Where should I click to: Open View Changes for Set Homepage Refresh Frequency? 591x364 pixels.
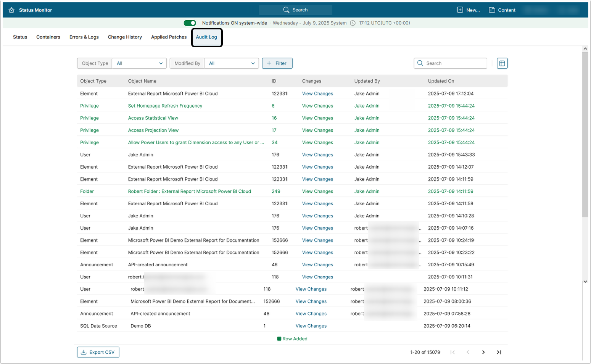[x=317, y=106]
